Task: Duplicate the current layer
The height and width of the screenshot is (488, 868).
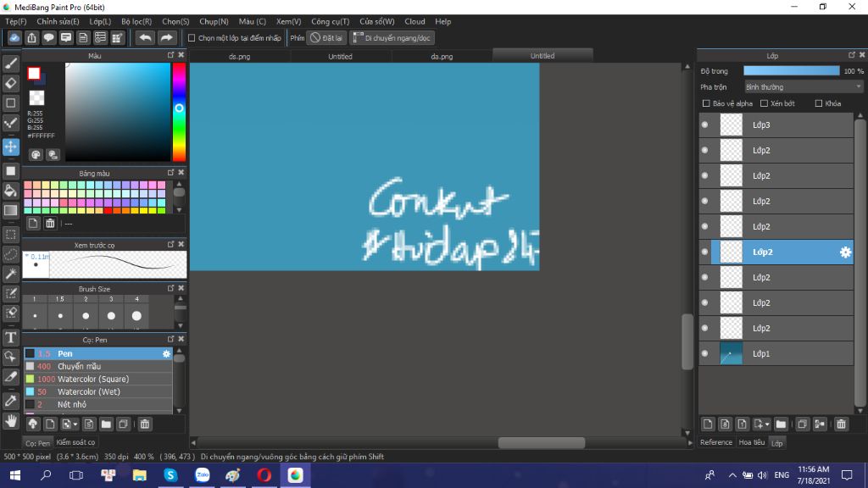Action: (802, 424)
